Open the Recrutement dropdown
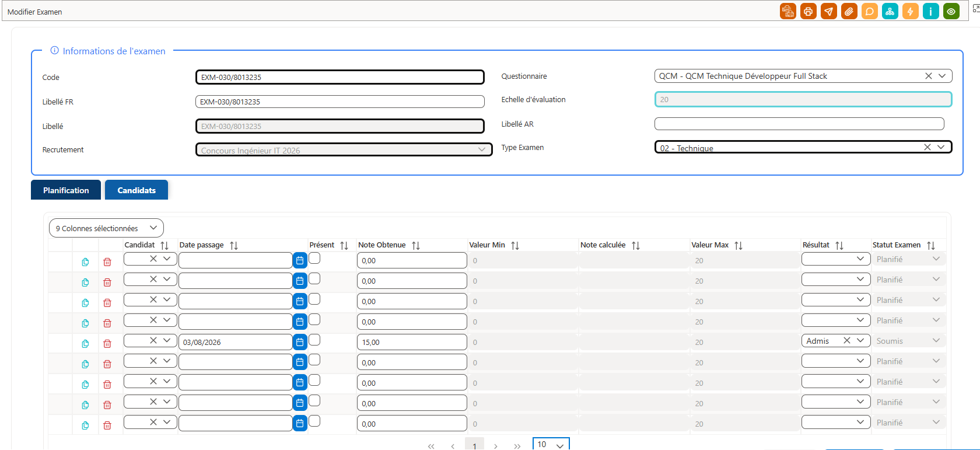 pos(344,150)
